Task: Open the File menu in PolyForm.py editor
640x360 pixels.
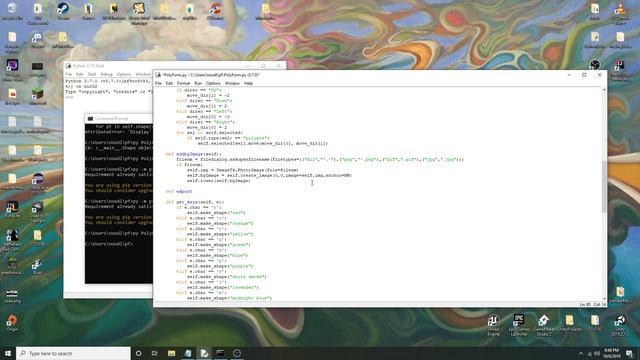Action: tap(158, 83)
